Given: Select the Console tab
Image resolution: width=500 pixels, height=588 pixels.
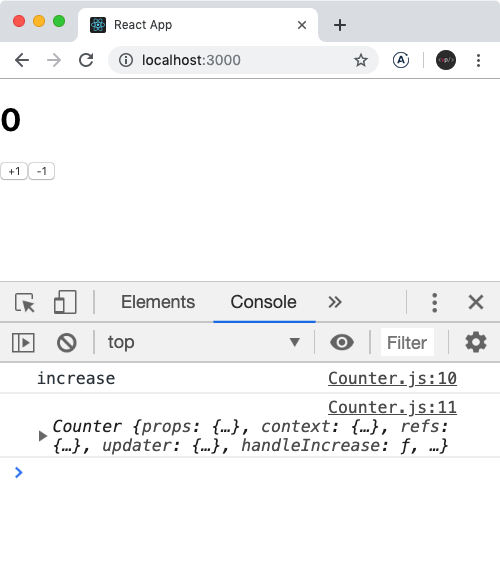Looking at the screenshot, I should tap(264, 302).
